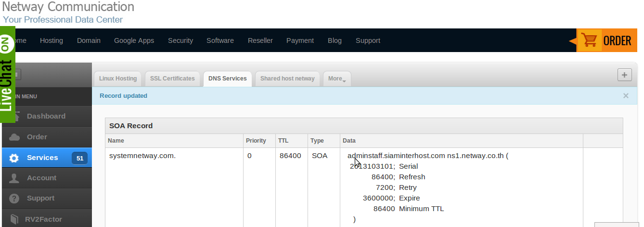644x227 pixels.
Task: Collapse sidebar using the menu toggle button
Action: tap(17, 74)
